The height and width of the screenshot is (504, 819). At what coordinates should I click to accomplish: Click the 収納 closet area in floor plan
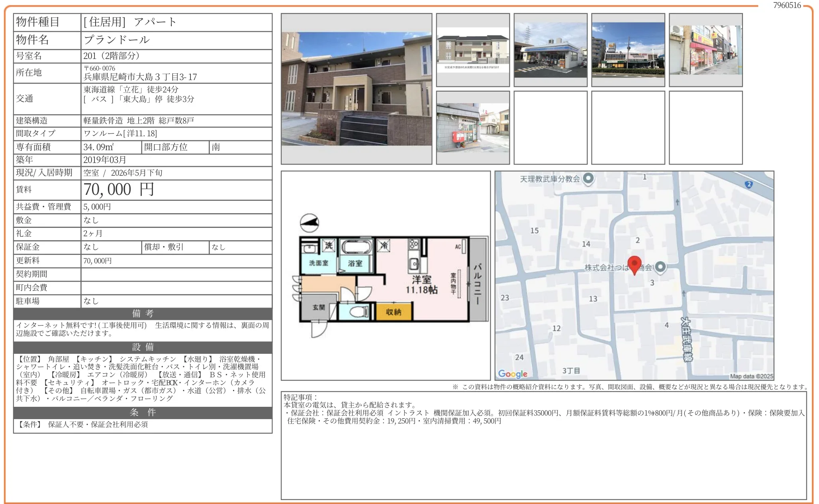click(x=393, y=312)
